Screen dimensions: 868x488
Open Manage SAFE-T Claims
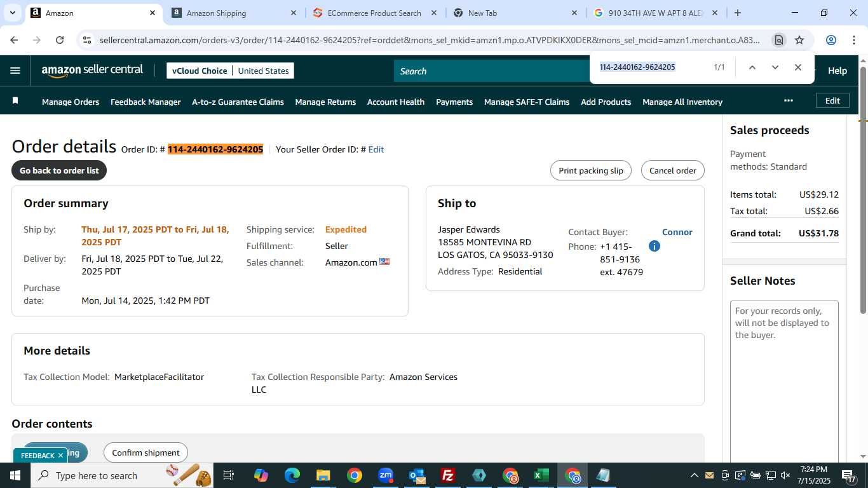tap(527, 102)
